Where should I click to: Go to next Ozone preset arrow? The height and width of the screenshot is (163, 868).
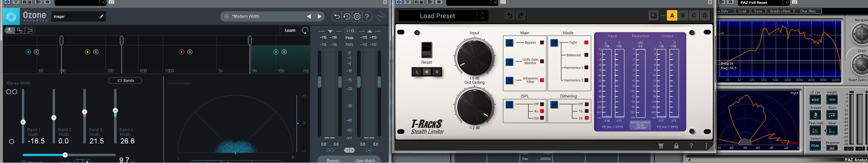pyautogui.click(x=320, y=16)
